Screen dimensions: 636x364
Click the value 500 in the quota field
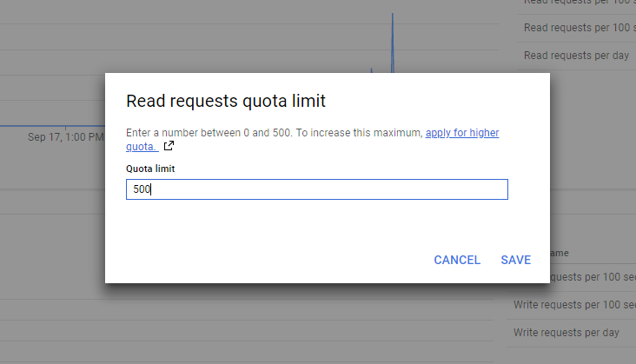point(142,189)
